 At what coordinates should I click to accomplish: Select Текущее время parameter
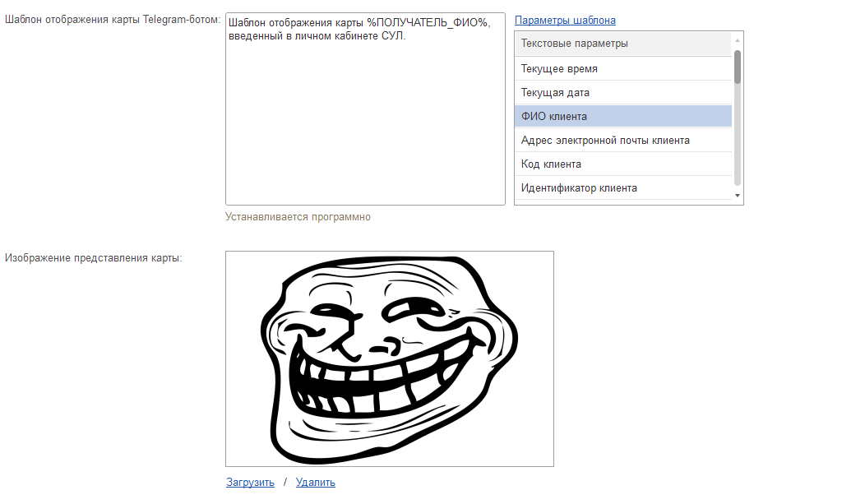point(623,69)
